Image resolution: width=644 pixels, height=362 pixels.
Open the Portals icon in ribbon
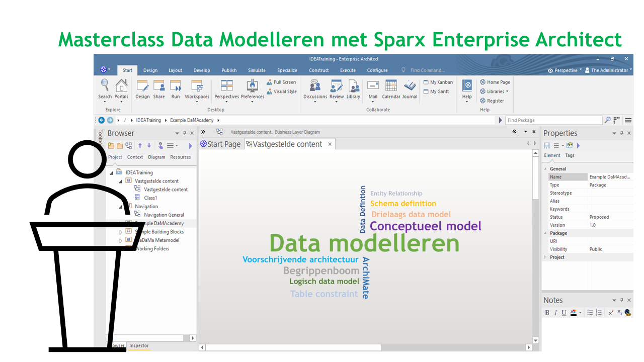pyautogui.click(x=121, y=85)
